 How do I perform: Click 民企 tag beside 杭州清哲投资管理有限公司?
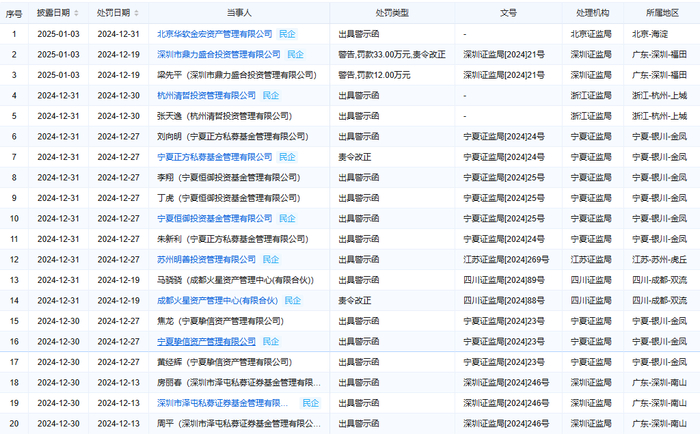271,96
